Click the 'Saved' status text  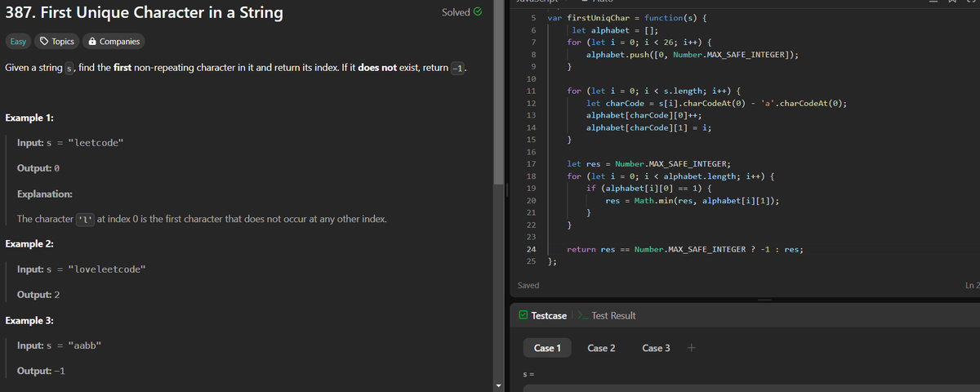[x=528, y=285]
